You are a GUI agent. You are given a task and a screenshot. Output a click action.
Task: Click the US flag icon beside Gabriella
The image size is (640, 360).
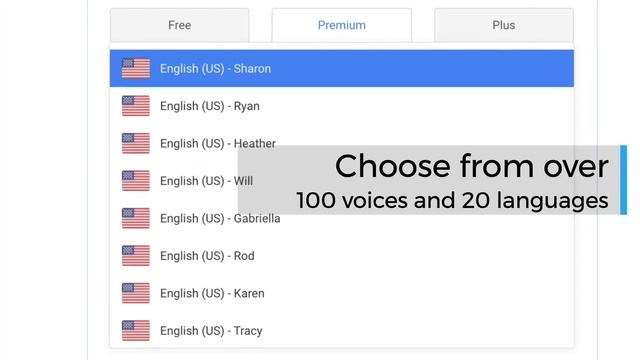point(136,218)
